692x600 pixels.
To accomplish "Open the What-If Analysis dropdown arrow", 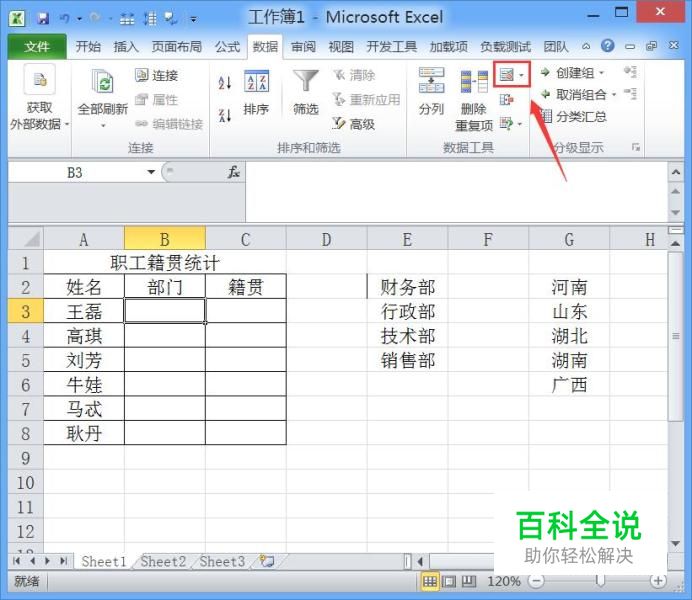I will 520,124.
